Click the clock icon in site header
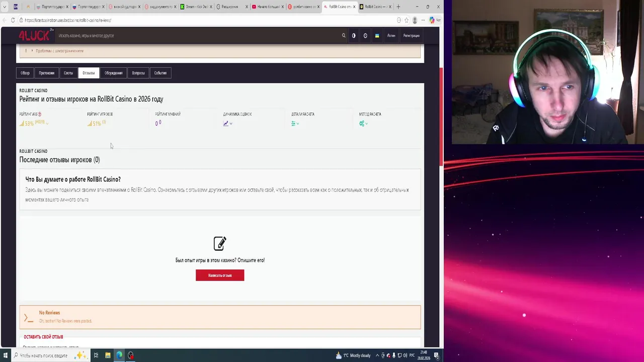This screenshot has height=362, width=644. point(365,36)
